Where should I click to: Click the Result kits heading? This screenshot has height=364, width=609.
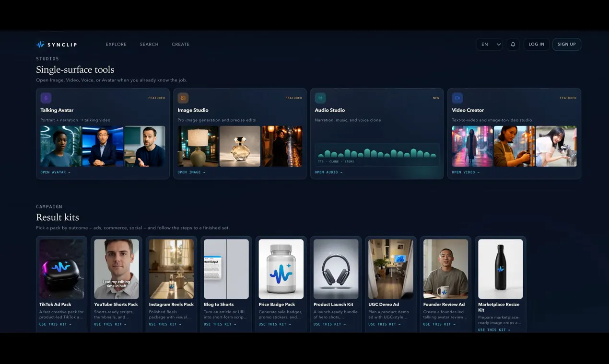click(58, 217)
